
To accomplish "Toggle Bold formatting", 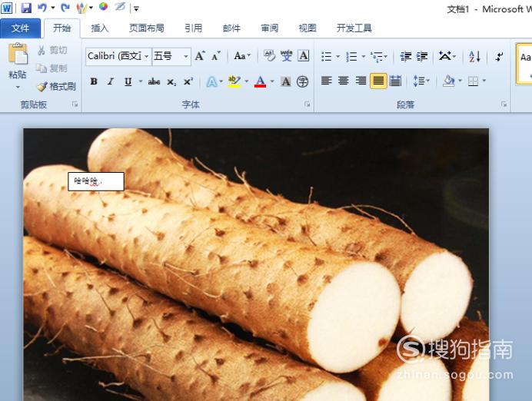I will click(x=94, y=81).
